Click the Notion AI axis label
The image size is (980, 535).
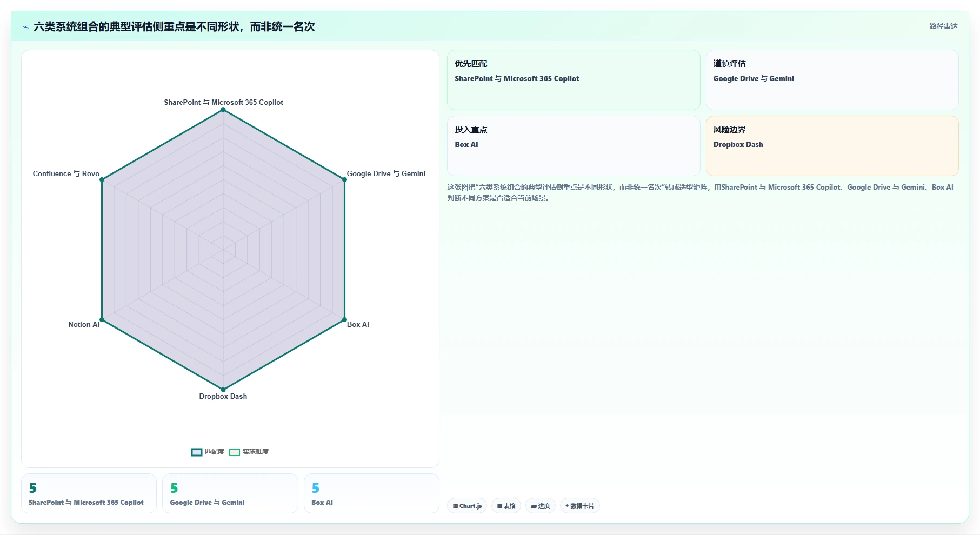coord(84,324)
